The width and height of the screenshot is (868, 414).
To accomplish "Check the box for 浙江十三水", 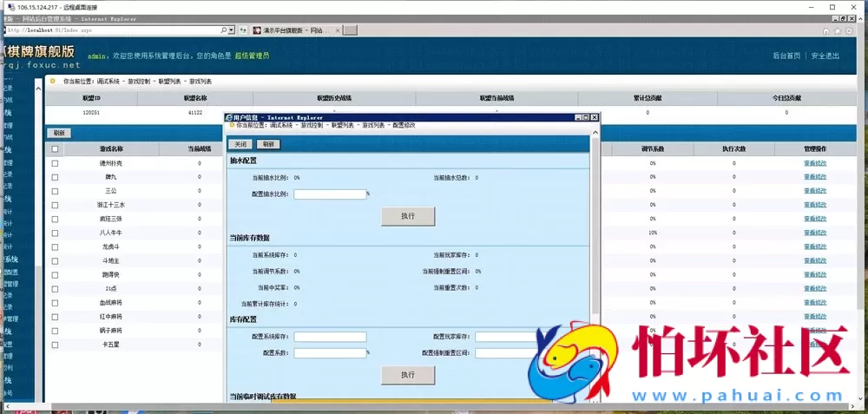I will pyautogui.click(x=55, y=205).
